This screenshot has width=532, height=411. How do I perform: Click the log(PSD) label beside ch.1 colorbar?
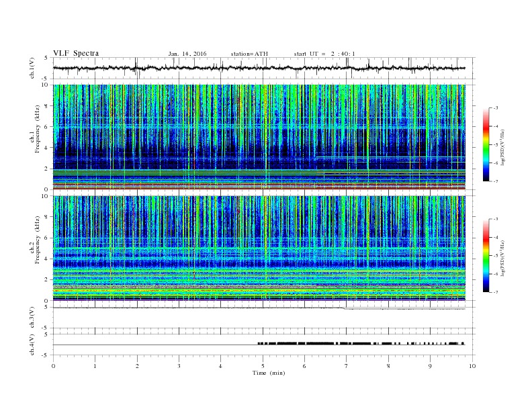pos(502,148)
